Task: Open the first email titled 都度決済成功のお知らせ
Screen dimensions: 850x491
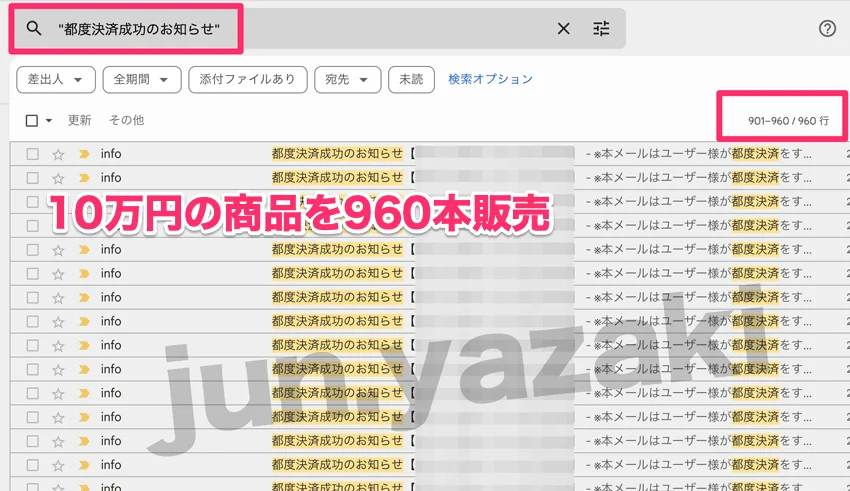Action: [x=337, y=154]
